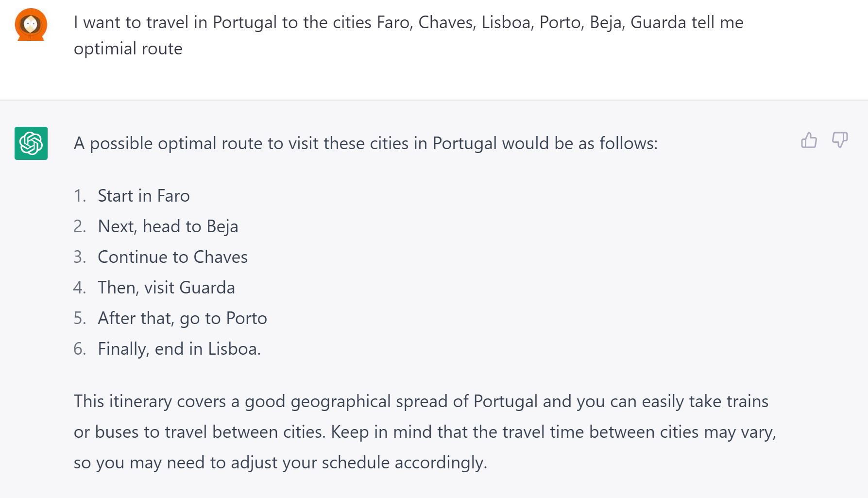
Task: Click the 'A possible optimal route' intro sentence
Action: click(x=365, y=143)
